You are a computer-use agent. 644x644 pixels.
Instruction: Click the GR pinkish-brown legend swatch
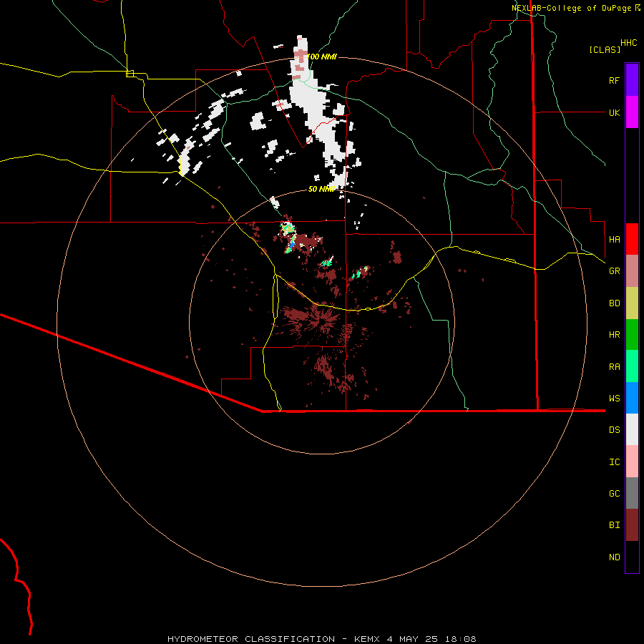[632, 271]
